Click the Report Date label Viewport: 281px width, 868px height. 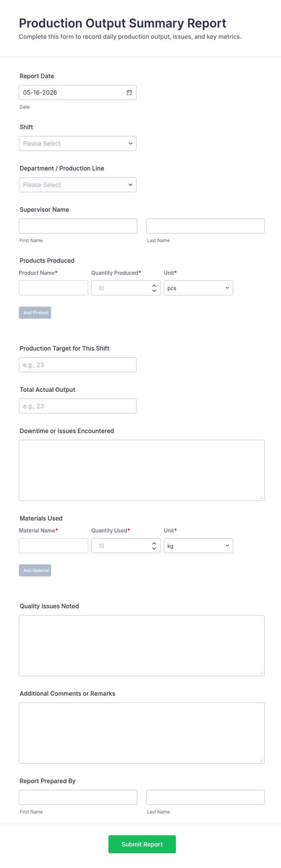coord(37,76)
